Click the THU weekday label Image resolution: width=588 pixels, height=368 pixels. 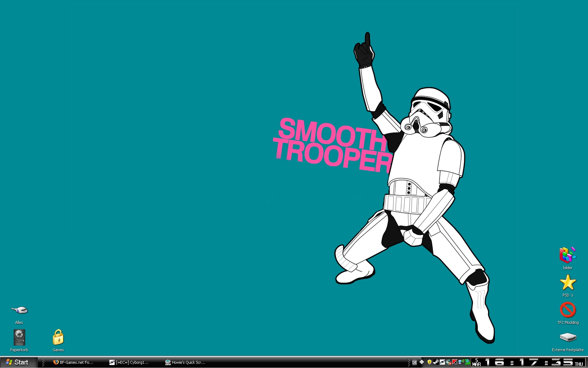(x=579, y=364)
